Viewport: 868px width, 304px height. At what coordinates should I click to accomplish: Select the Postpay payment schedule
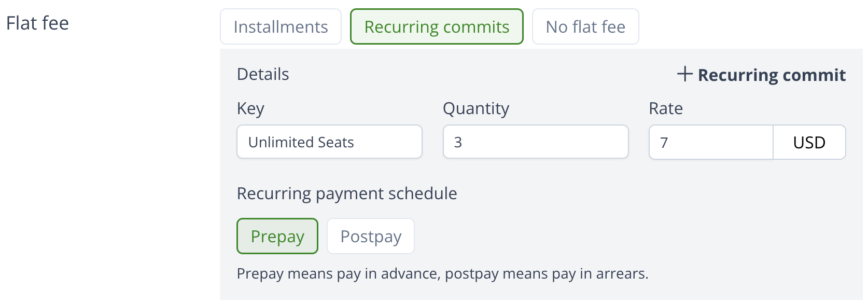(371, 237)
